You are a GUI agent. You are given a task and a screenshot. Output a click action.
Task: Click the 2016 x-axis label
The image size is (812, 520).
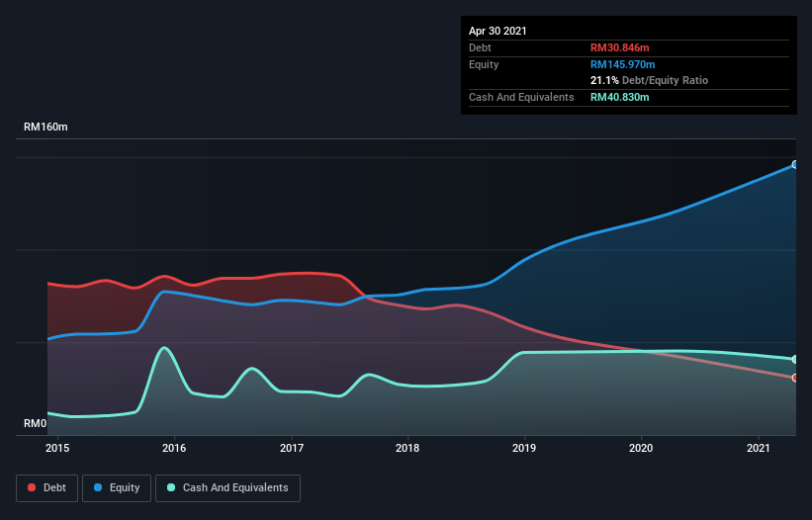pyautogui.click(x=174, y=448)
